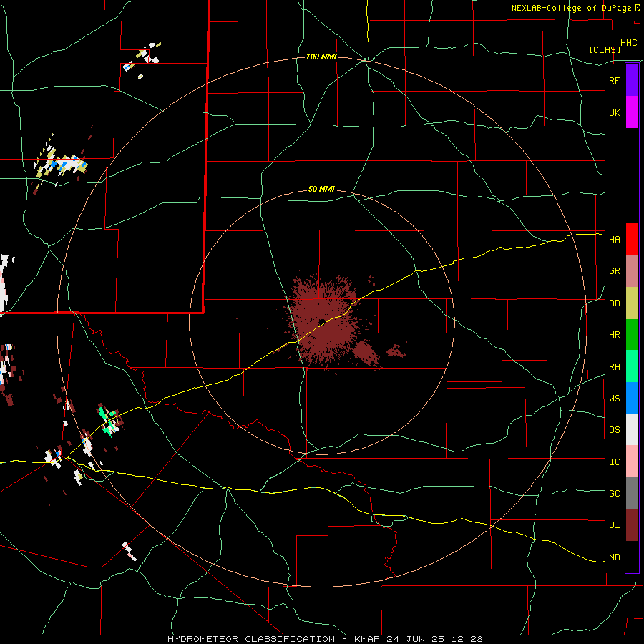Click the IC legend label

(x=615, y=462)
